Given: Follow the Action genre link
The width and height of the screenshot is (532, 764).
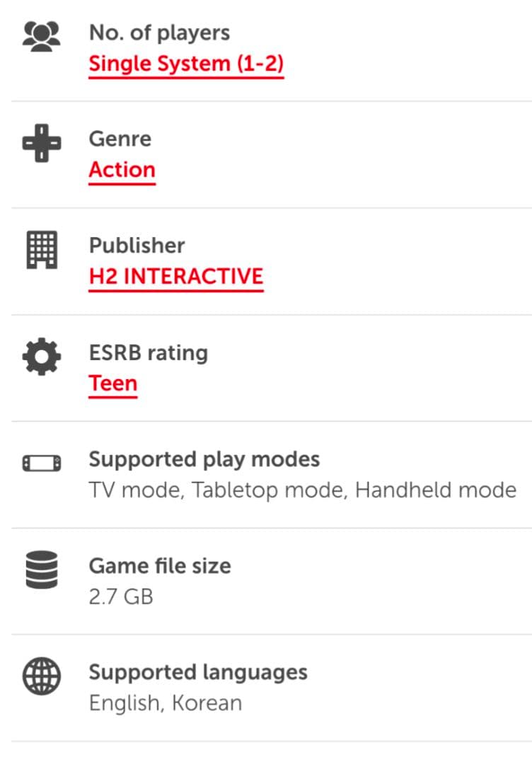Looking at the screenshot, I should 122,170.
